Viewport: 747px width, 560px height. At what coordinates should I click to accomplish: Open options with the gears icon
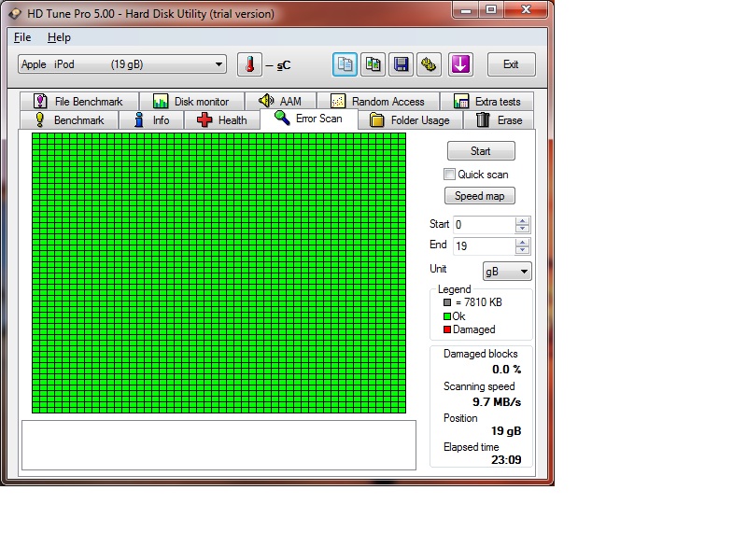click(429, 64)
